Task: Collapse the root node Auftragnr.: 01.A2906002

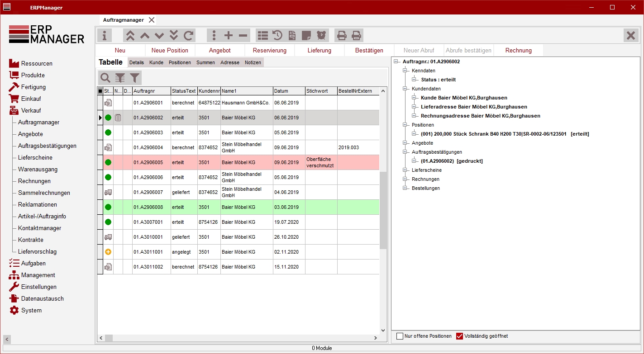Action: (x=396, y=61)
